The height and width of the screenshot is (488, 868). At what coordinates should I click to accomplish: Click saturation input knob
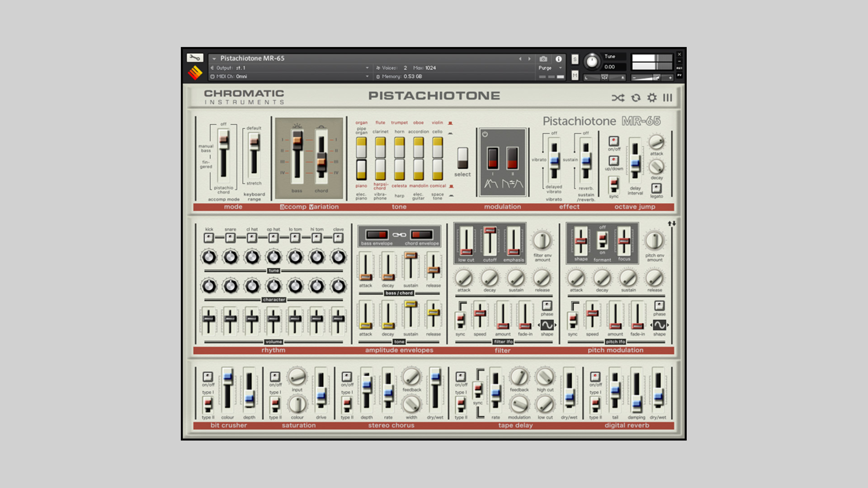click(297, 376)
